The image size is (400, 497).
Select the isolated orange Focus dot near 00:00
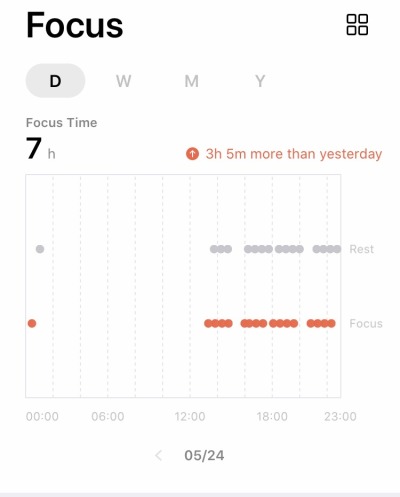tap(32, 323)
